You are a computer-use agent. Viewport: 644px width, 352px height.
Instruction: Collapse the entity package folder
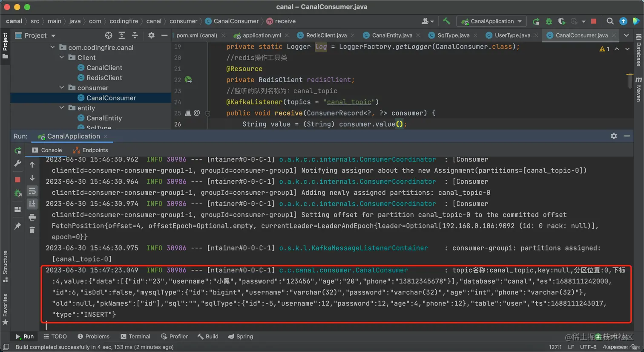click(62, 108)
